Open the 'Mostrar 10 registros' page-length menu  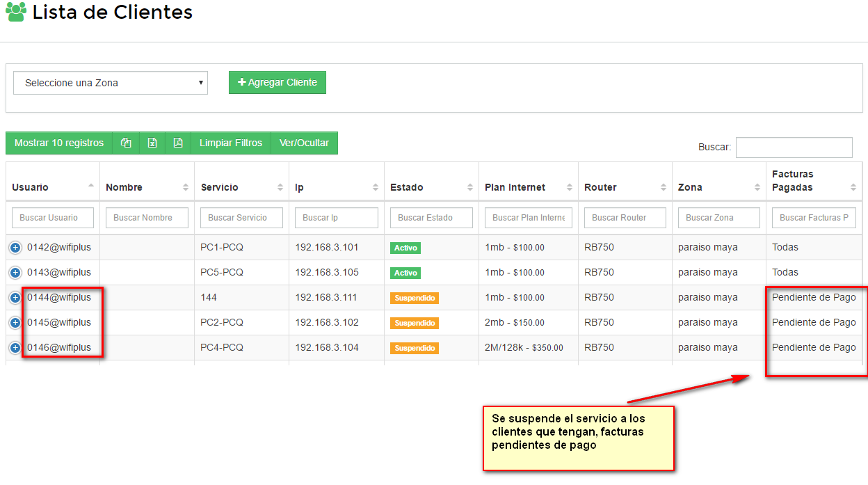[x=59, y=143]
